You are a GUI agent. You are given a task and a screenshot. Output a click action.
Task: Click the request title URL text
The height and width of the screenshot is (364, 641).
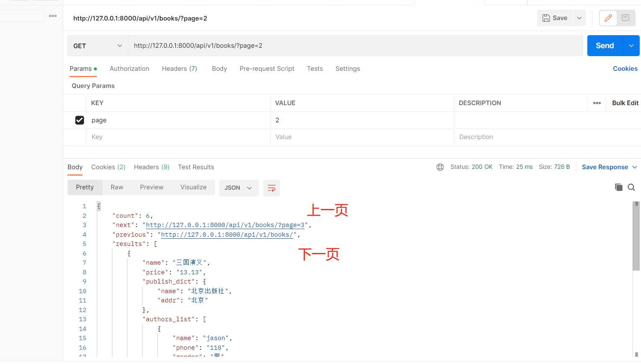(140, 18)
